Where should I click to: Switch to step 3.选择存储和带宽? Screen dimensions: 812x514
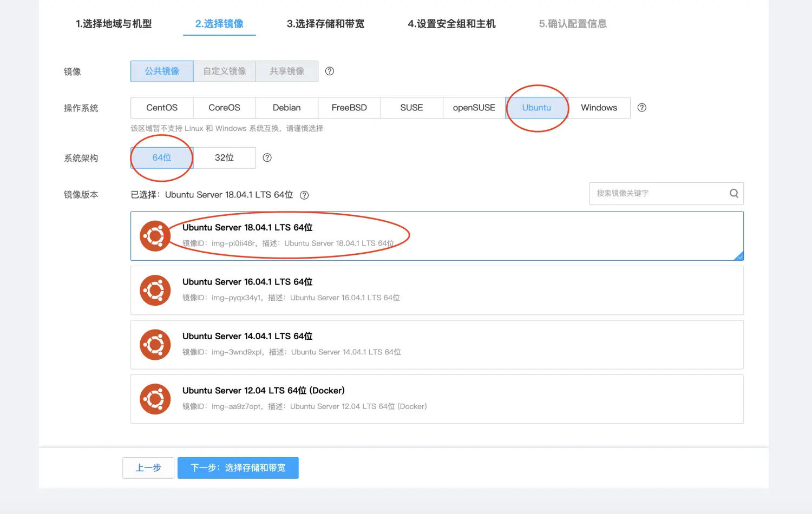pos(325,24)
